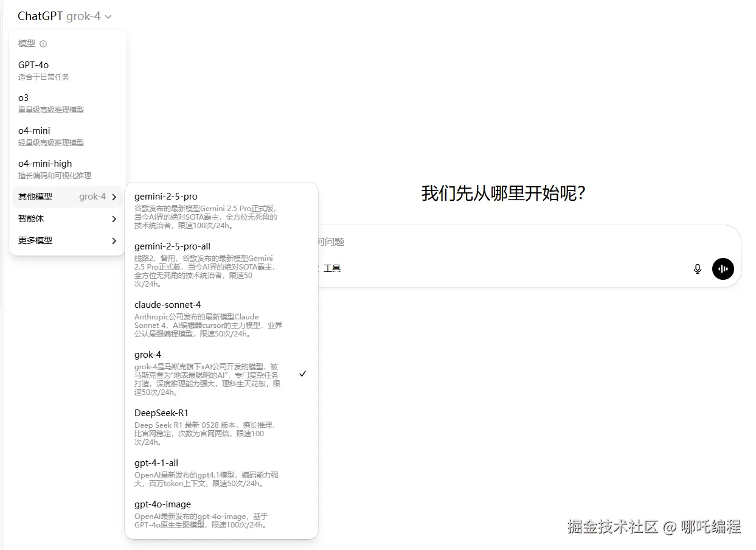
Task: Choose the gpt-4o-image model
Action: pos(221,514)
